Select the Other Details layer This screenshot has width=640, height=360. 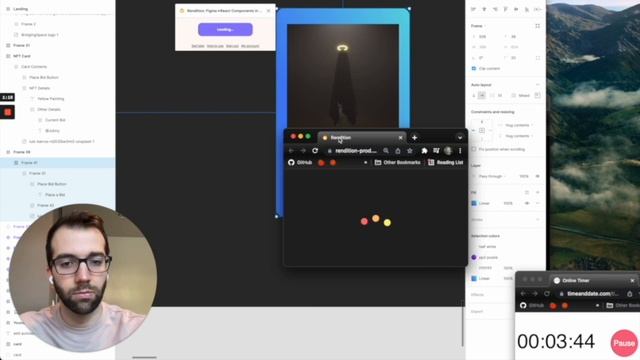coord(49,109)
